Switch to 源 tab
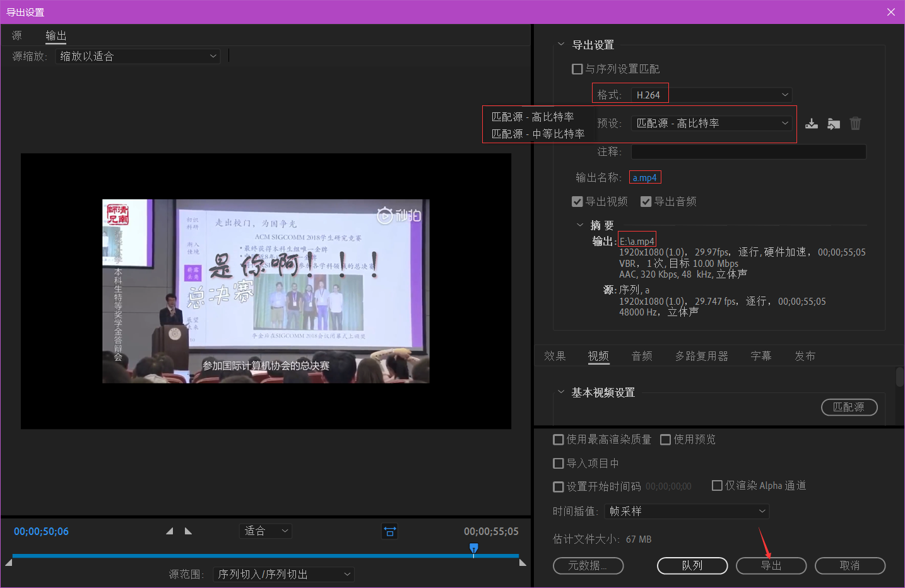Viewport: 905px width, 588px height. [17, 35]
